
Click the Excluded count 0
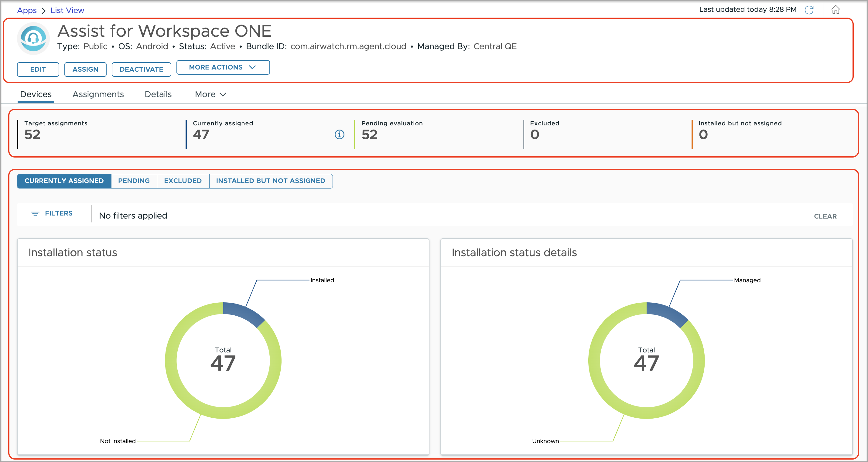click(x=535, y=135)
